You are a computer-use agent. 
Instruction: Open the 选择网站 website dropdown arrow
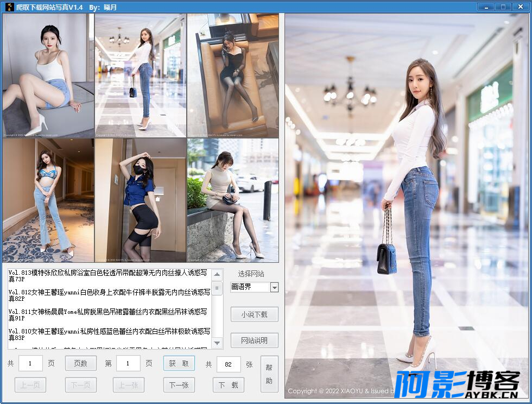point(275,288)
